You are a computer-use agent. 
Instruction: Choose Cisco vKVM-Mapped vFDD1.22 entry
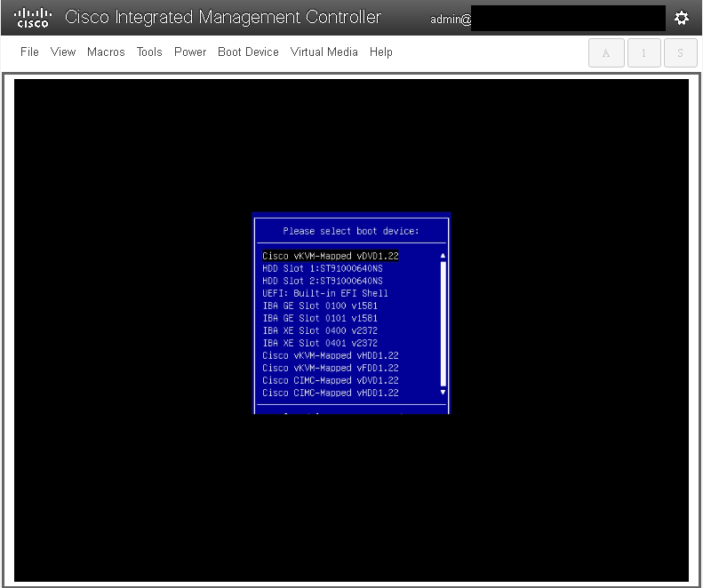coord(331,368)
